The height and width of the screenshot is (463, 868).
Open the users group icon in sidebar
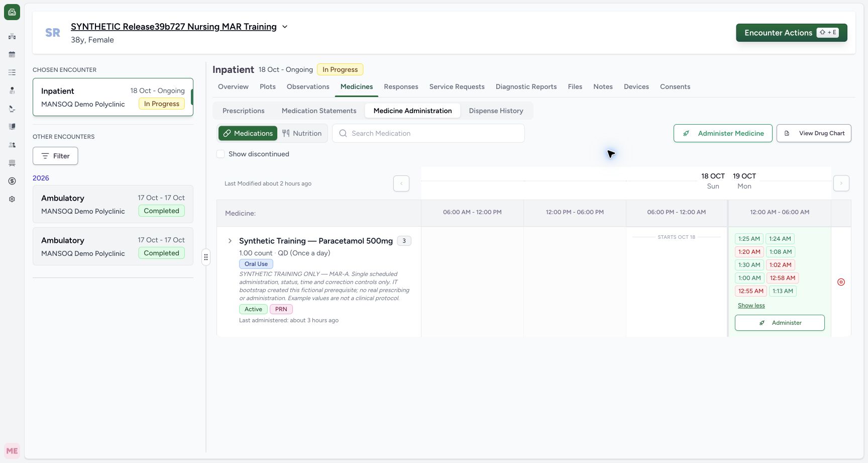click(12, 145)
